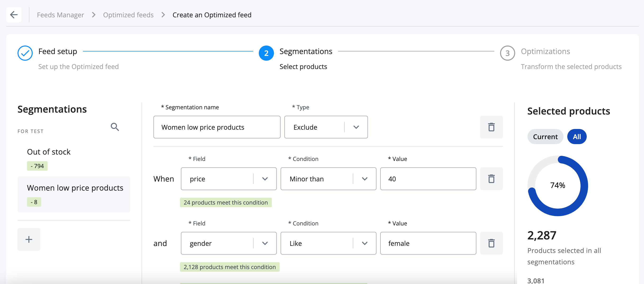Click the Feed setup checkmark step icon
Screen dimensions: 644x284
tap(25, 53)
